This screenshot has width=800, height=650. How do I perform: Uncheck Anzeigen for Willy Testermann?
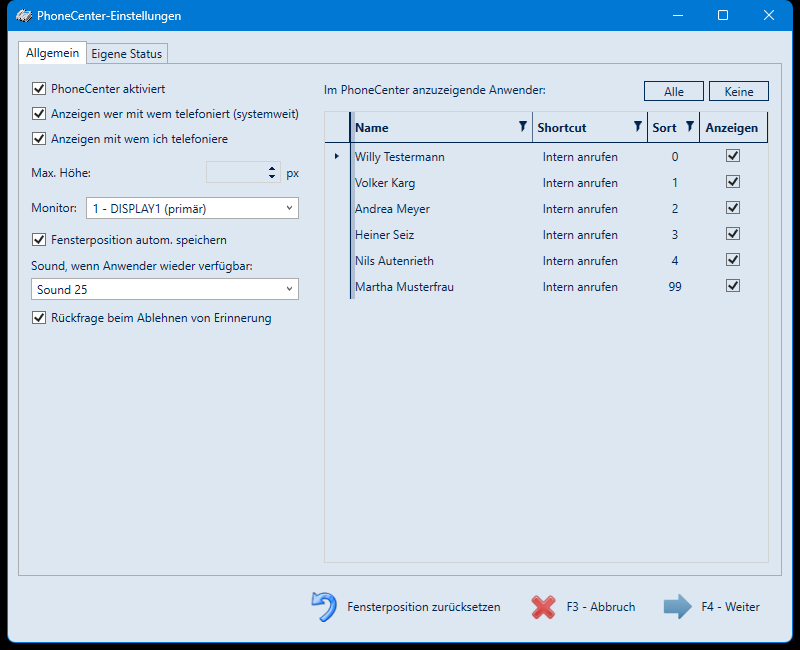[733, 156]
